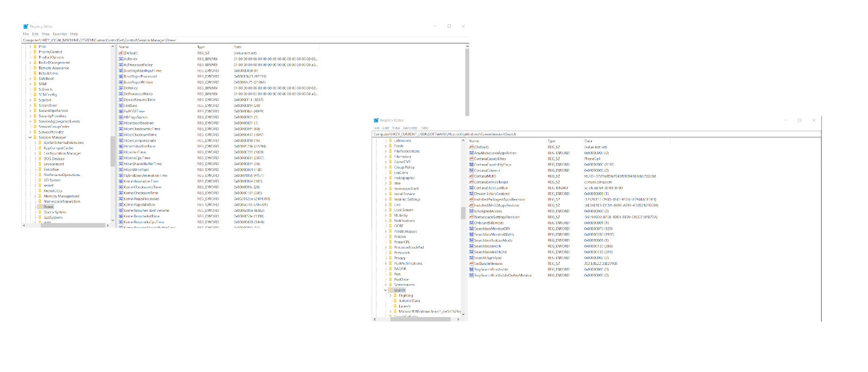Screen dimensions: 868x372
Task: Open Favorites menu in the Power Registry Editor
Action: 60,34
